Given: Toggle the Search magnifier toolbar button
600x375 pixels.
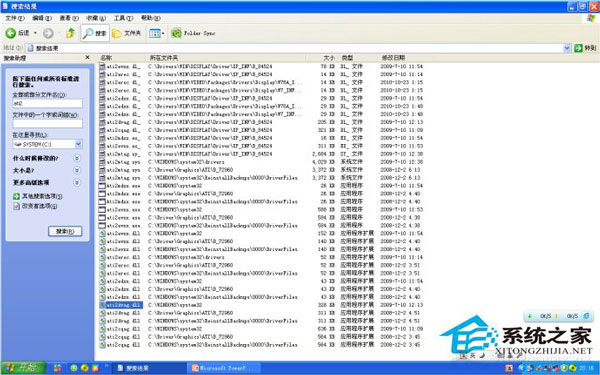Looking at the screenshot, I should (x=95, y=33).
